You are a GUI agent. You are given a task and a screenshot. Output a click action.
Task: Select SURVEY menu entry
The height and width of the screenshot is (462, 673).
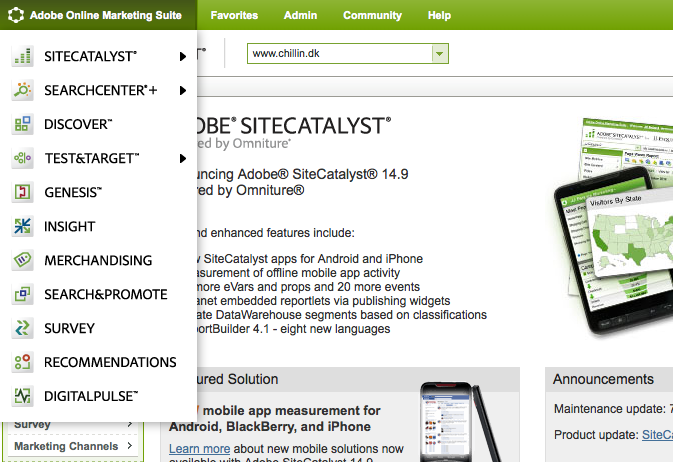98,328
